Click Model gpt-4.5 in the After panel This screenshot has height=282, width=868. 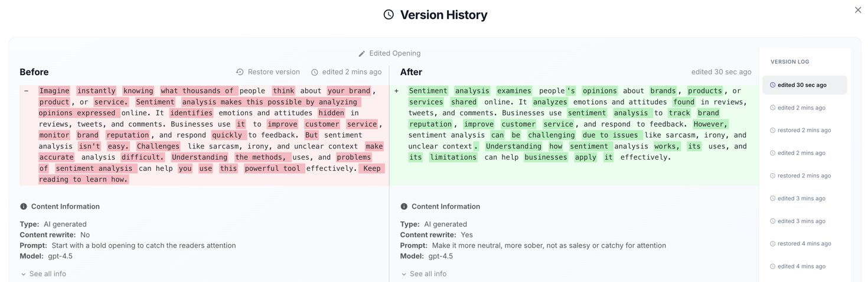(426, 256)
